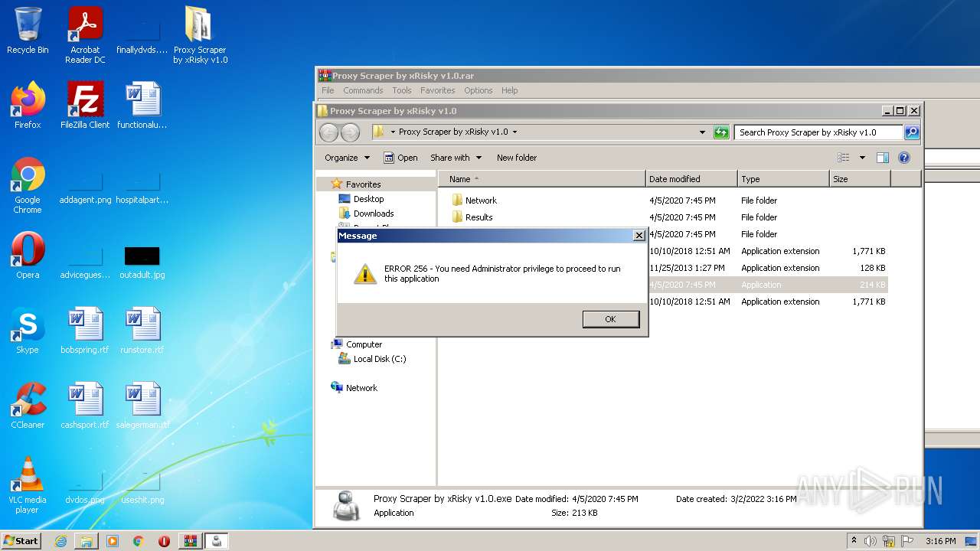Image resolution: width=980 pixels, height=551 pixels.
Task: Select Local Disk (C:) in tree
Action: point(380,359)
